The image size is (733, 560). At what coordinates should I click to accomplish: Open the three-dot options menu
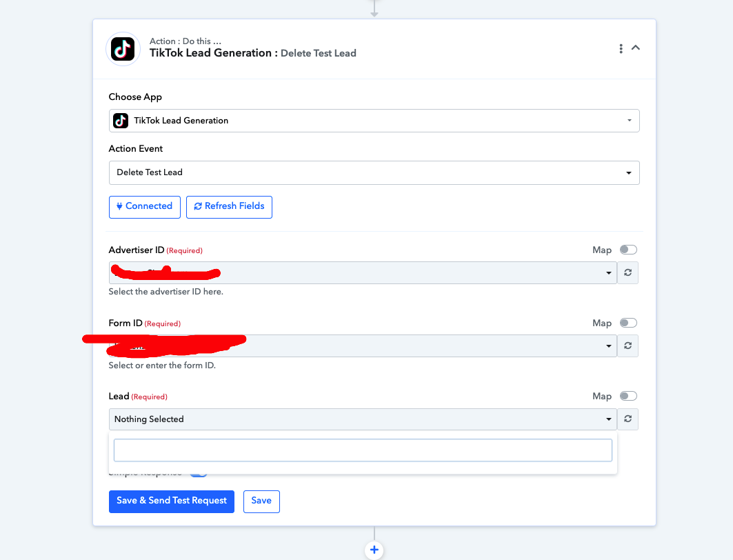621,48
